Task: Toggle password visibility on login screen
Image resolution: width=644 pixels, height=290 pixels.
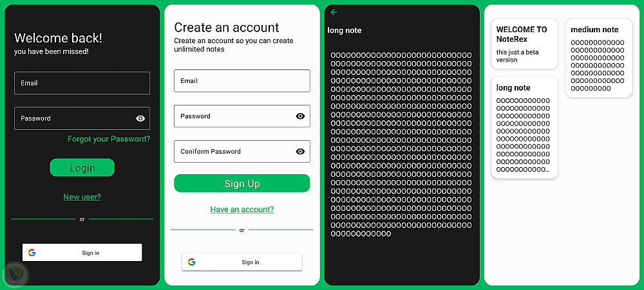Action: 140,118
